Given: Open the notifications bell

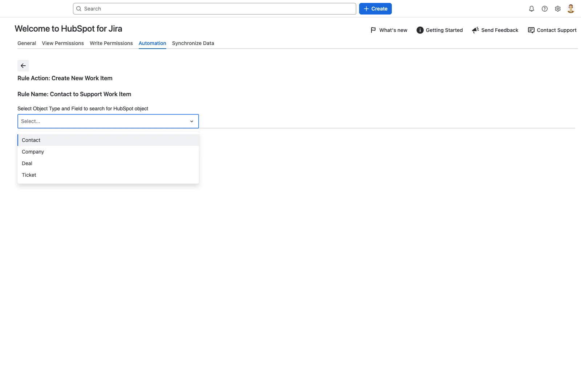Looking at the screenshot, I should [x=532, y=9].
